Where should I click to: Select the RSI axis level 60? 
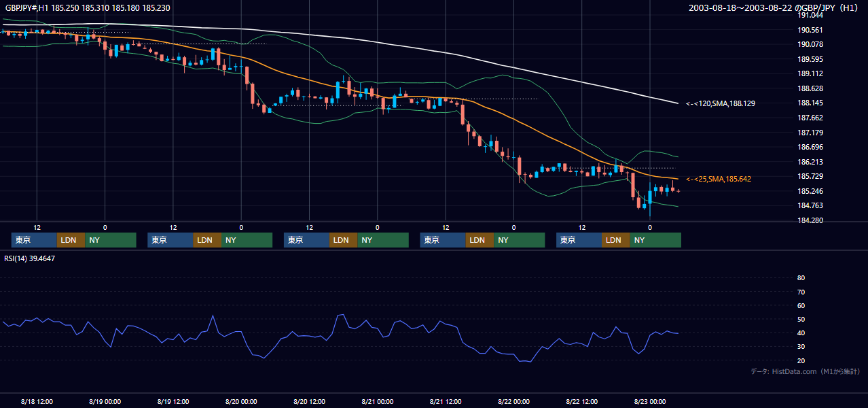pyautogui.click(x=801, y=305)
